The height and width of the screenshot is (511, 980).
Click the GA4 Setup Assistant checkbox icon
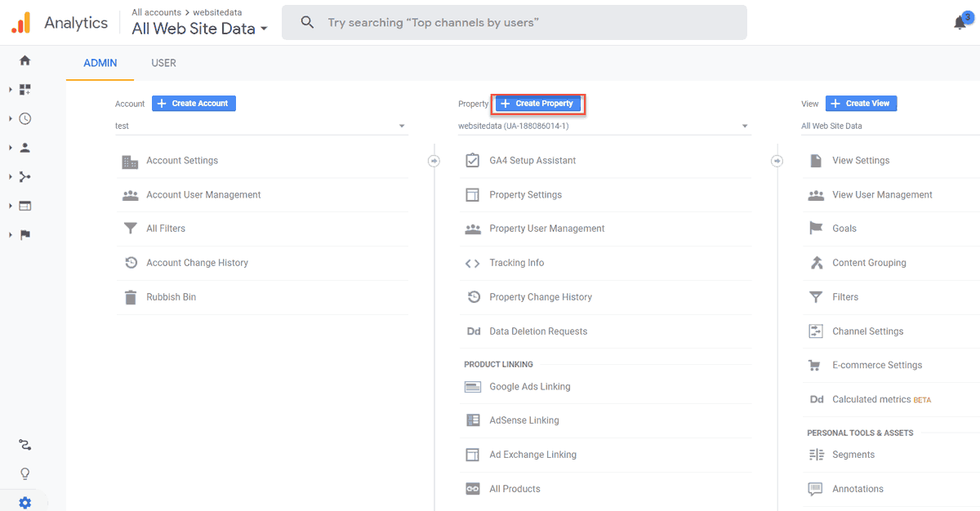[x=472, y=161]
